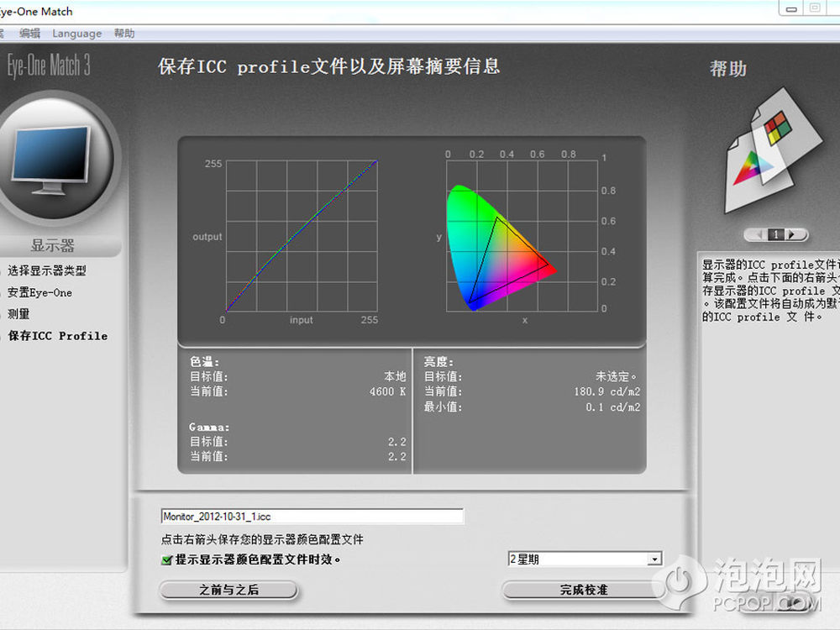Click the 180.9 cd/m2 luminance value

pyautogui.click(x=607, y=391)
